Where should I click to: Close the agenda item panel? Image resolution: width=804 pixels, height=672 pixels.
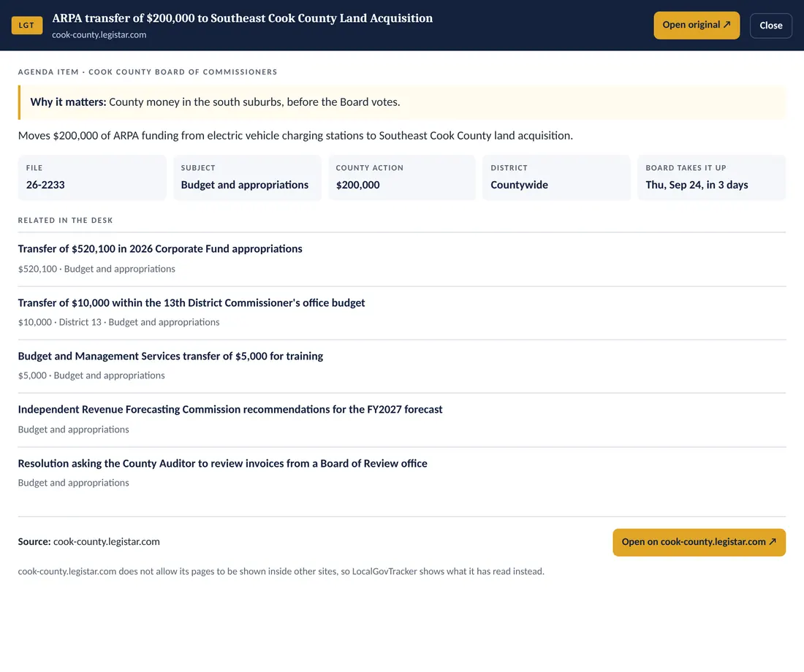[770, 26]
